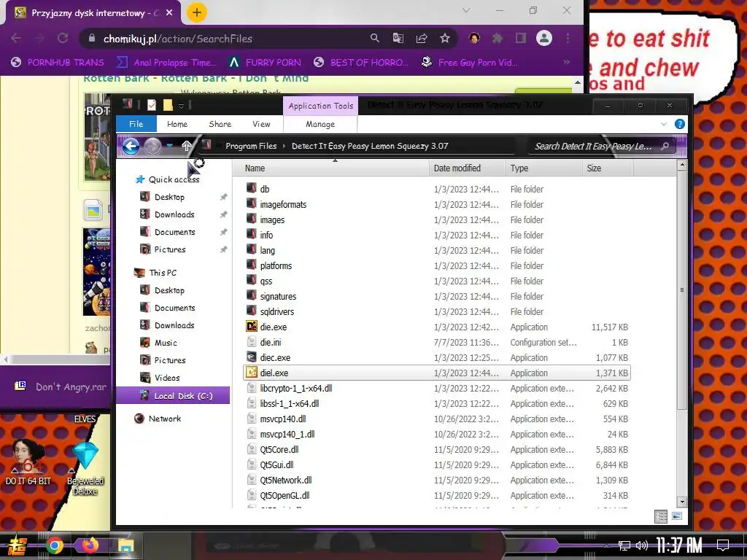Go up one folder level in Explorer
The image size is (747, 560).
(x=187, y=146)
